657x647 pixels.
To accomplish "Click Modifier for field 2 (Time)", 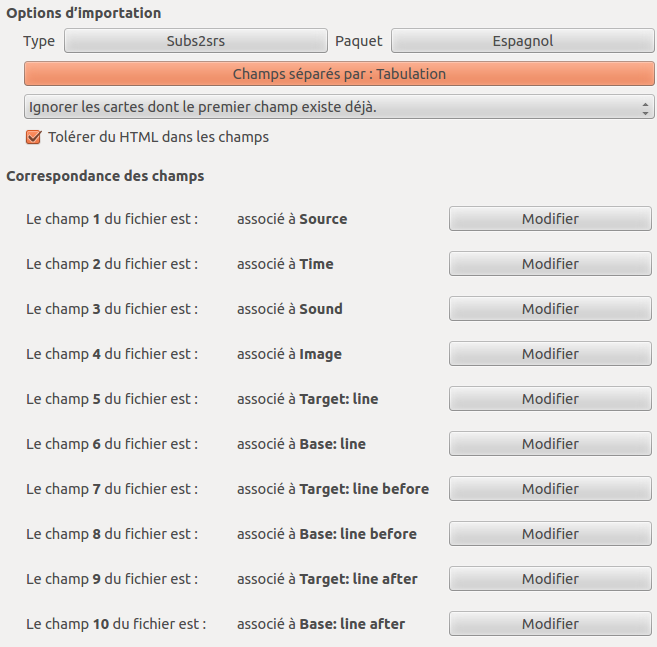I will [x=550, y=264].
